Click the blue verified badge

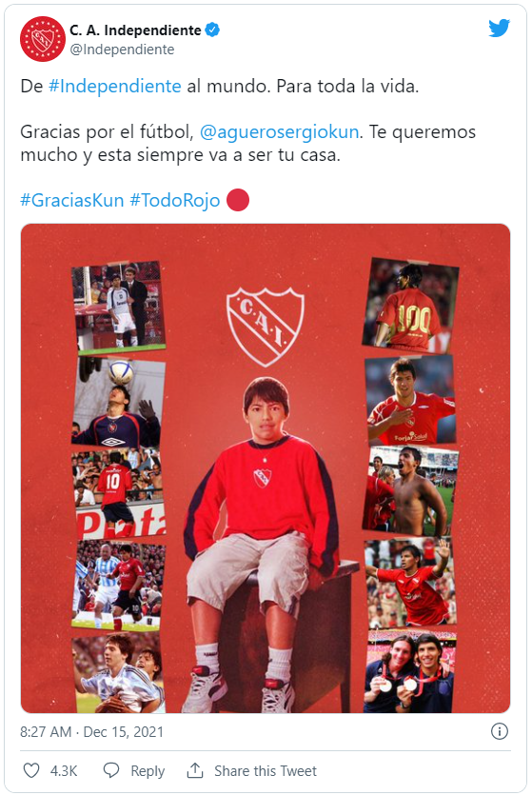pyautogui.click(x=212, y=30)
